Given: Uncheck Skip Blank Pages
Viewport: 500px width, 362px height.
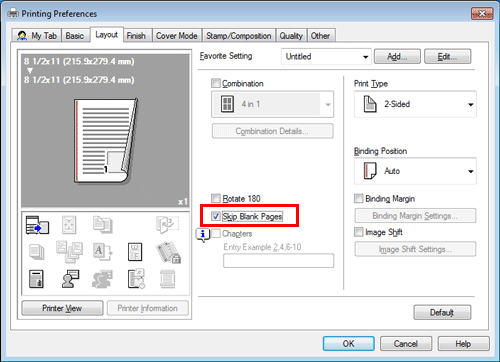Looking at the screenshot, I should 216,216.
